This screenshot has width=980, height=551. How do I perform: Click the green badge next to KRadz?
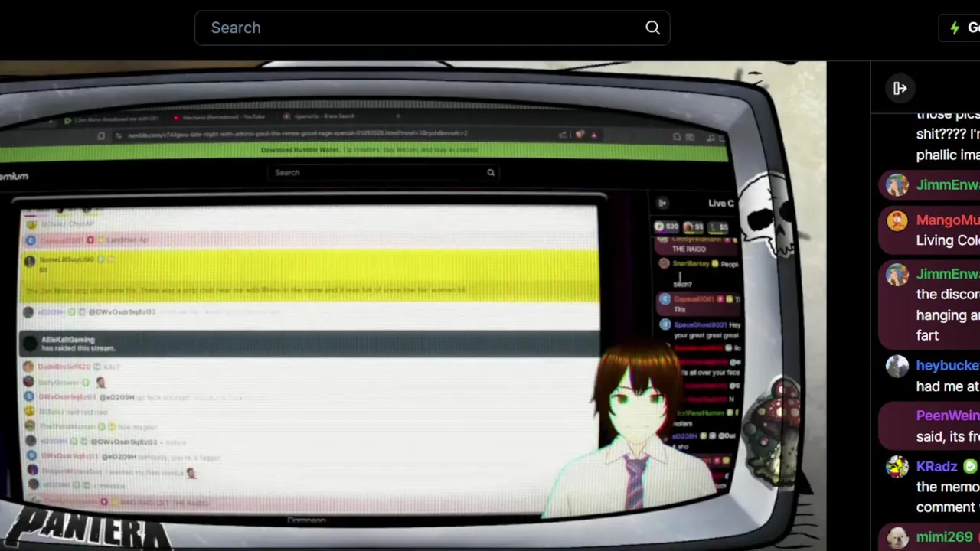coord(970,466)
